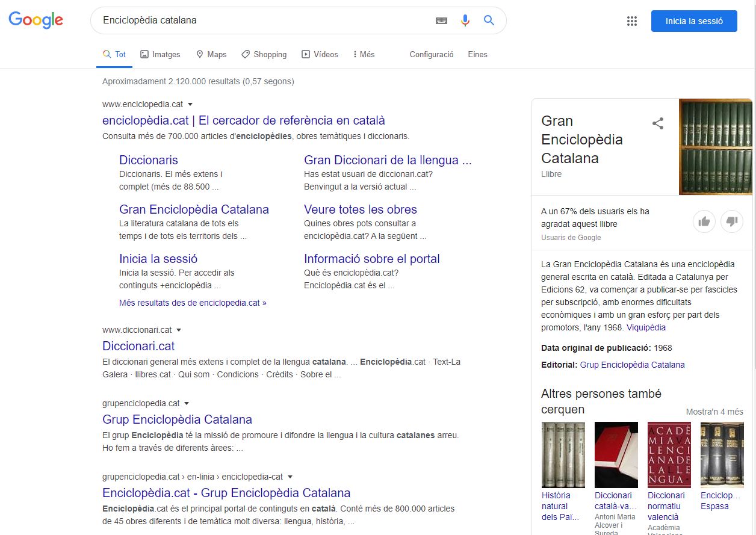756x535 pixels.
Task: Select the Tot search tab
Action: tap(114, 54)
